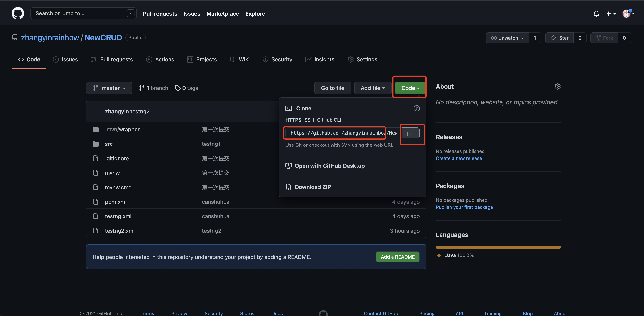Expand the master branch dropdown
Image resolution: width=644 pixels, height=316 pixels.
(x=109, y=88)
